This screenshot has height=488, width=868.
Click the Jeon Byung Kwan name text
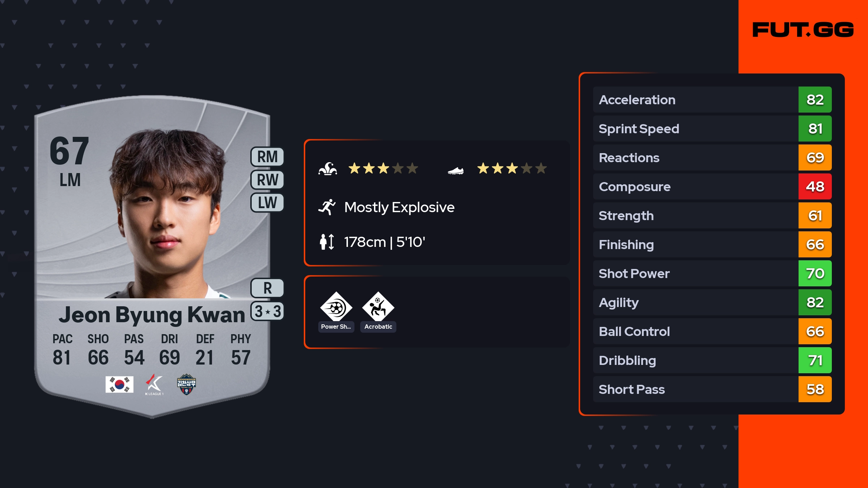point(152,315)
